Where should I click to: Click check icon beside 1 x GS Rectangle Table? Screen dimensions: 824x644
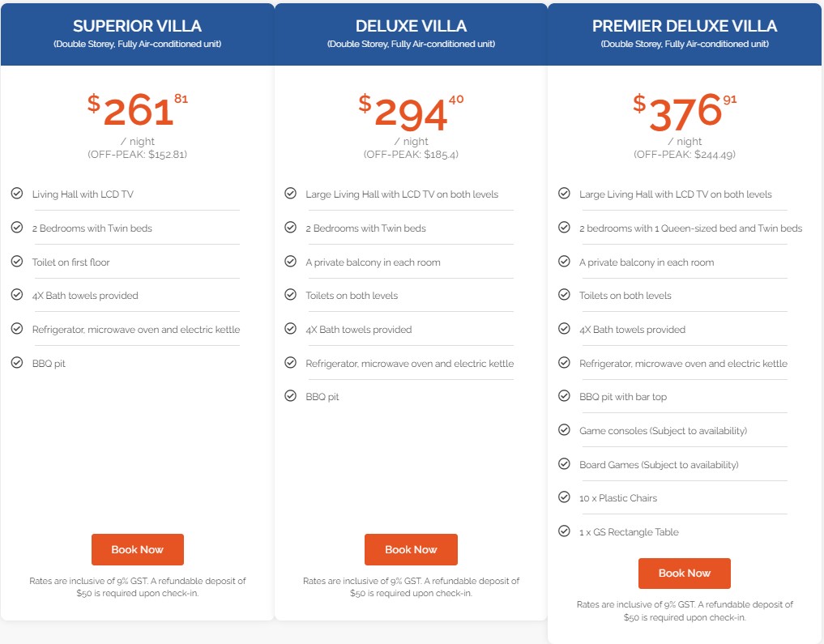pyautogui.click(x=564, y=531)
